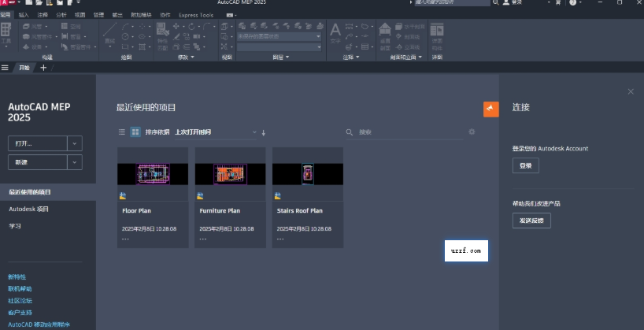Click the 空间 (Space) tool
Viewport: 644px width, 330px height.
click(71, 26)
